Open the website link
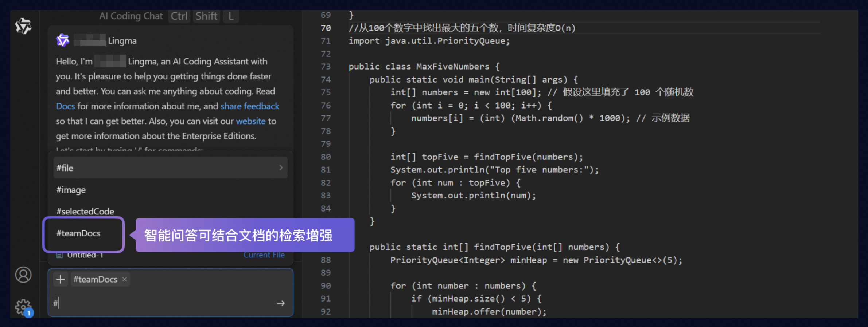Viewport: 868px width, 327px height. 251,121
